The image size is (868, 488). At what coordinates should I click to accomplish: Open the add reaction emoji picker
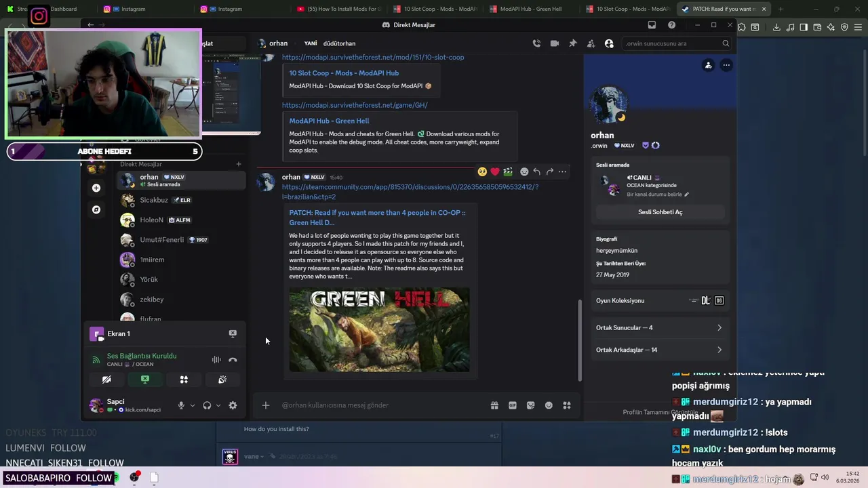pos(524,171)
